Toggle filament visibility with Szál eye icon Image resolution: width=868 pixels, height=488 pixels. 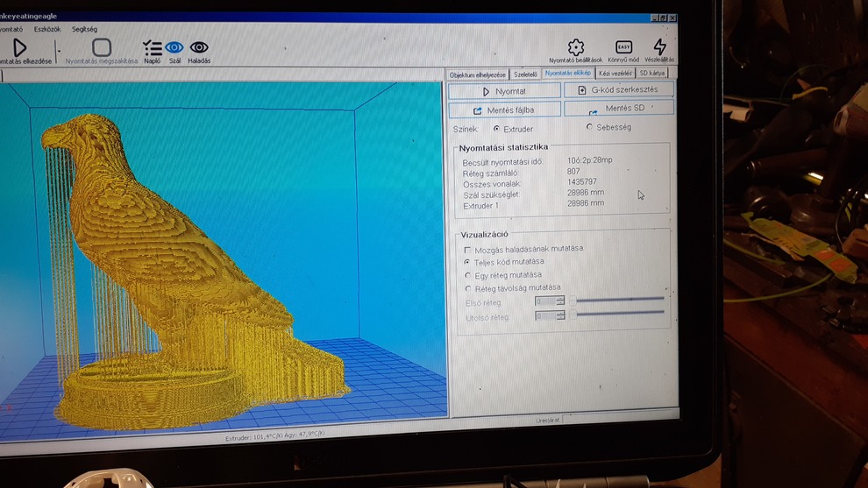pos(174,47)
